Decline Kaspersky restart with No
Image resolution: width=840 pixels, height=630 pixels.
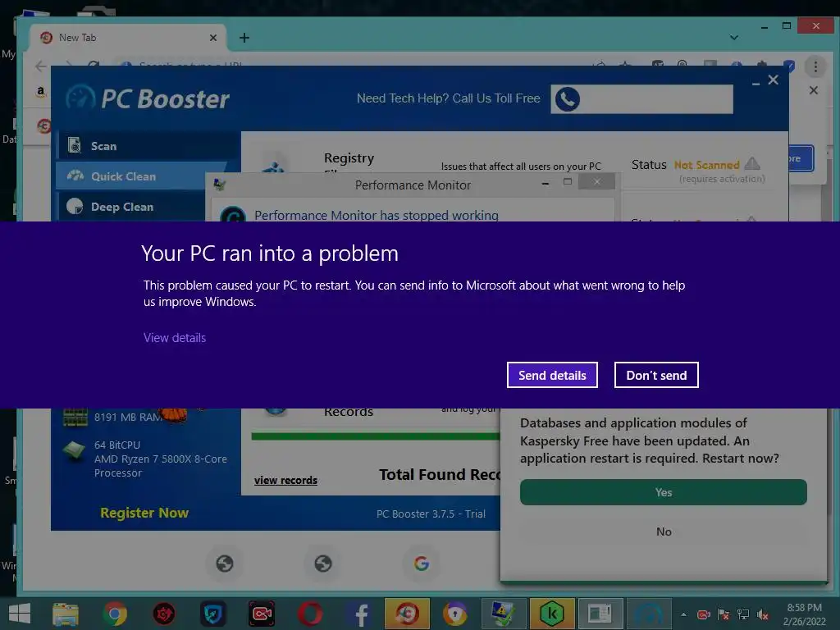pyautogui.click(x=664, y=532)
